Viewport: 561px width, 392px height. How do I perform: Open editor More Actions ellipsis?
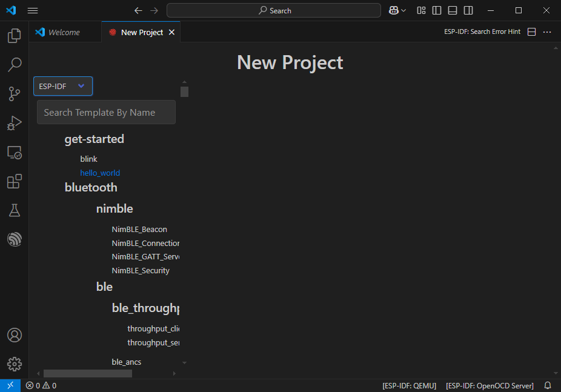(x=547, y=32)
